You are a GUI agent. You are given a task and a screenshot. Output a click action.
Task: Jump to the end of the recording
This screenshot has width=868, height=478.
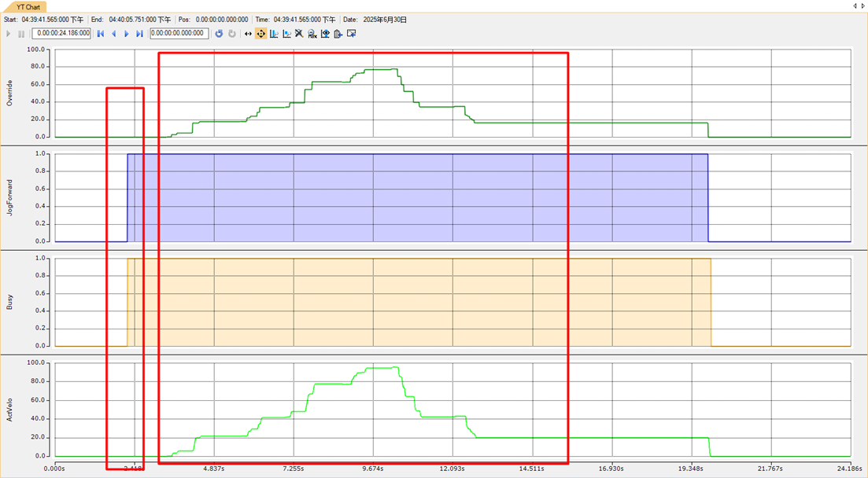point(139,34)
